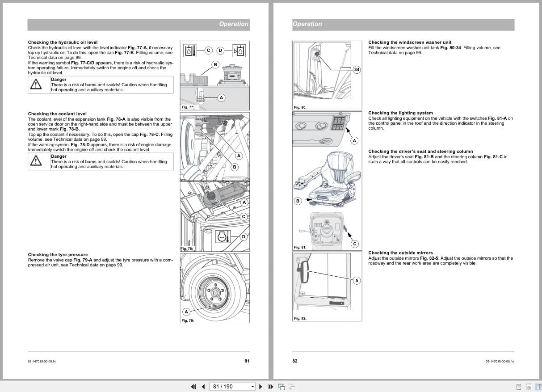The image size is (542, 392).
Task: Go to the previous page
Action: click(x=203, y=386)
